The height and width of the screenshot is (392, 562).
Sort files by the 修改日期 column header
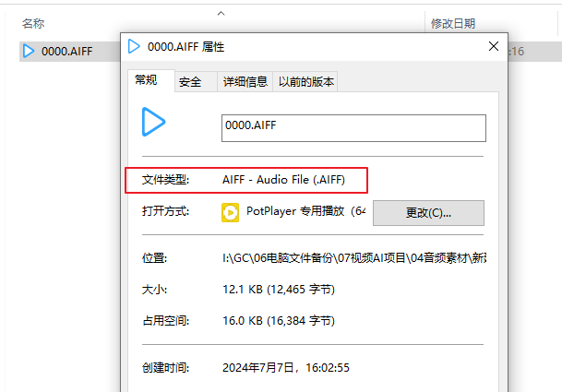[453, 23]
